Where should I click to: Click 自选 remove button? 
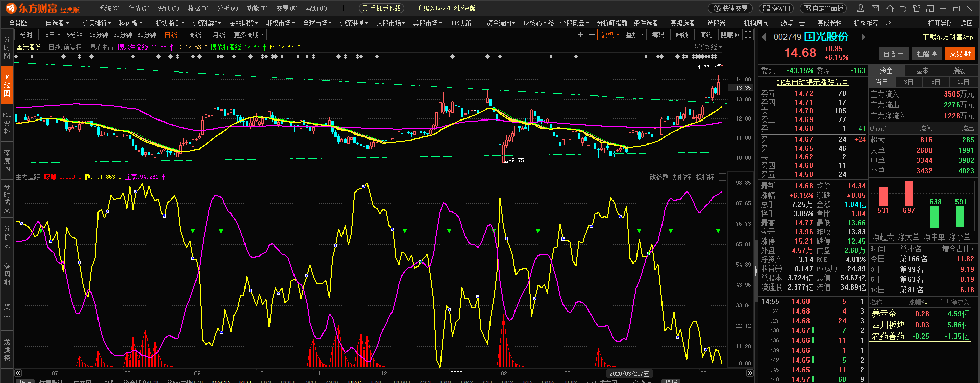click(893, 54)
